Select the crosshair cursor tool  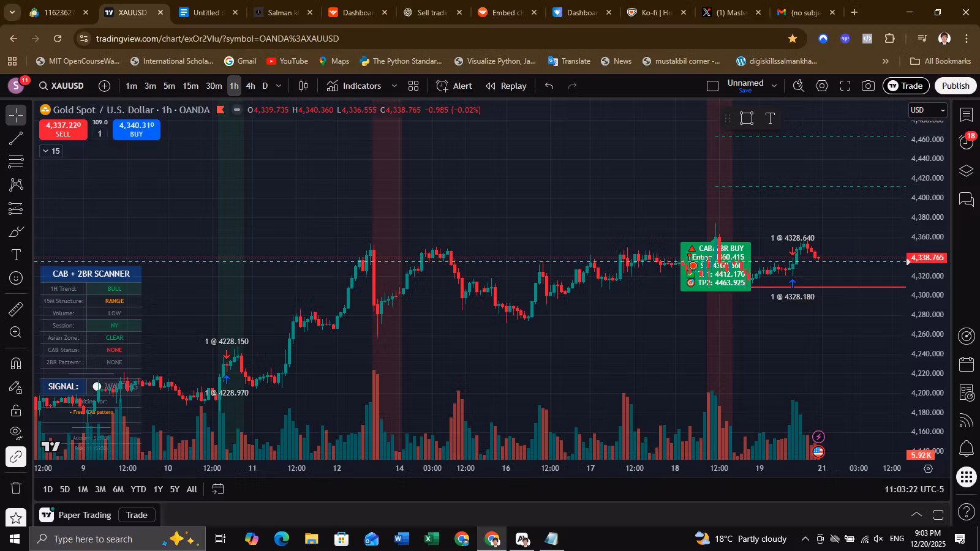click(15, 115)
